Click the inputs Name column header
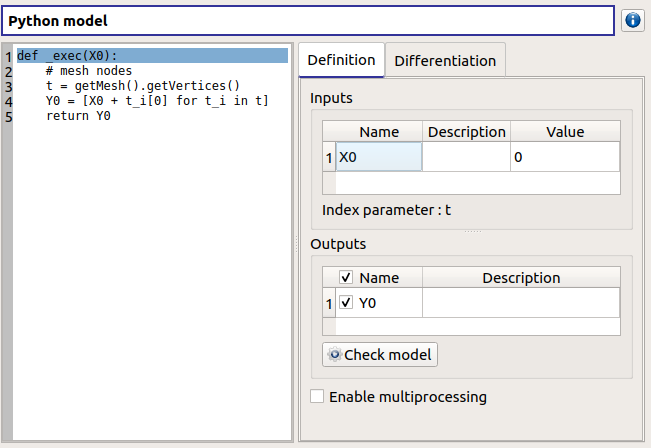 click(379, 132)
